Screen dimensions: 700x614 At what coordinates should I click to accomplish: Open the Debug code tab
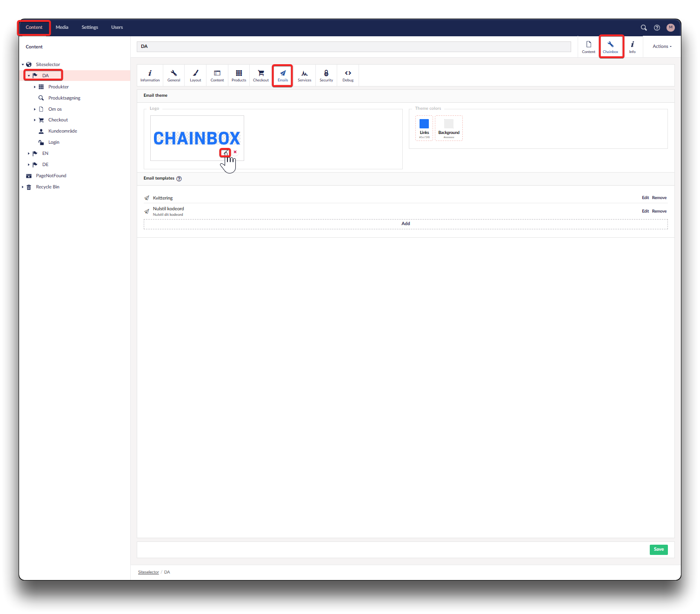pos(348,75)
